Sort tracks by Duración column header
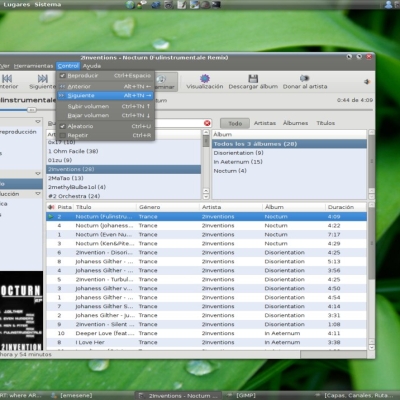Screen dimensions: 400x400 pyautogui.click(x=346, y=207)
